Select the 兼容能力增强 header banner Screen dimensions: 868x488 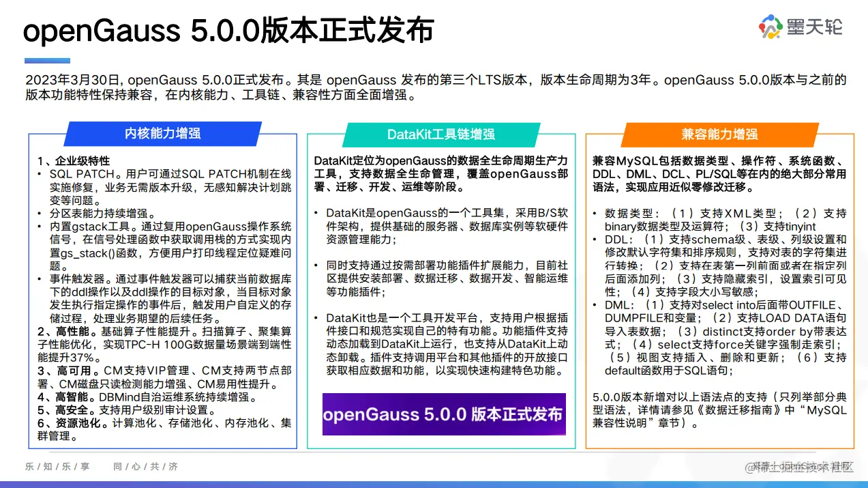pyautogui.click(x=719, y=134)
